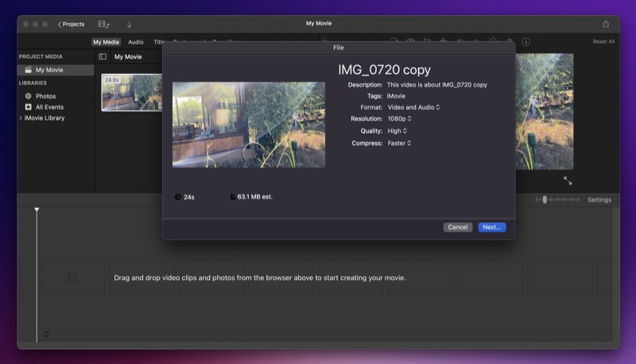The height and width of the screenshot is (364, 636).
Task: Open the Resolution 1080p dropdown
Action: pyautogui.click(x=398, y=119)
